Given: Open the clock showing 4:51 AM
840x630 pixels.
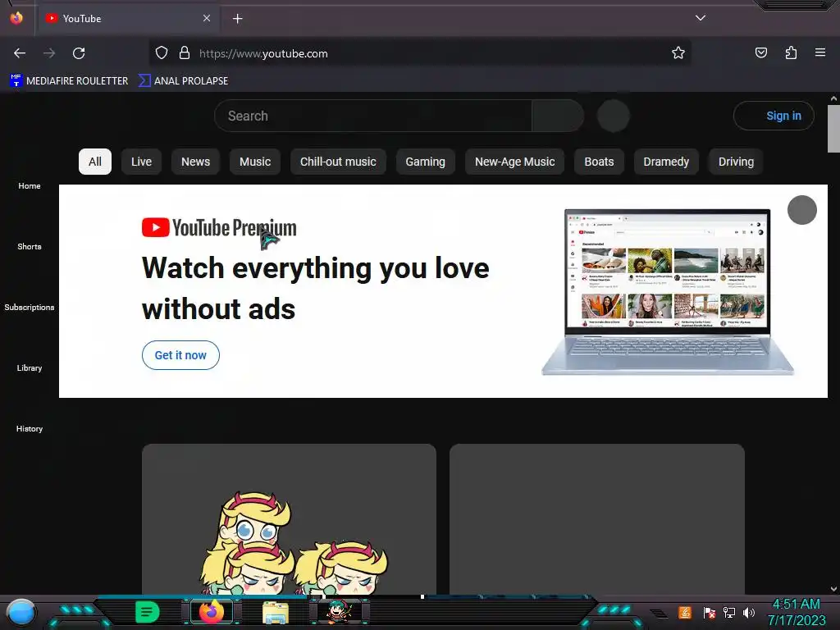Looking at the screenshot, I should [796, 612].
